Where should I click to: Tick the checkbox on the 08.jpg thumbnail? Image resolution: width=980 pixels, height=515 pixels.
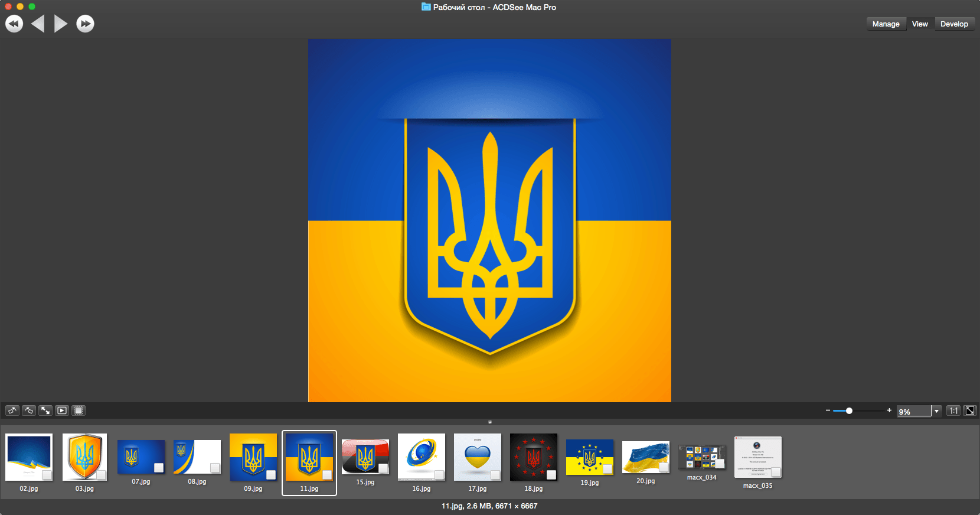coord(215,468)
